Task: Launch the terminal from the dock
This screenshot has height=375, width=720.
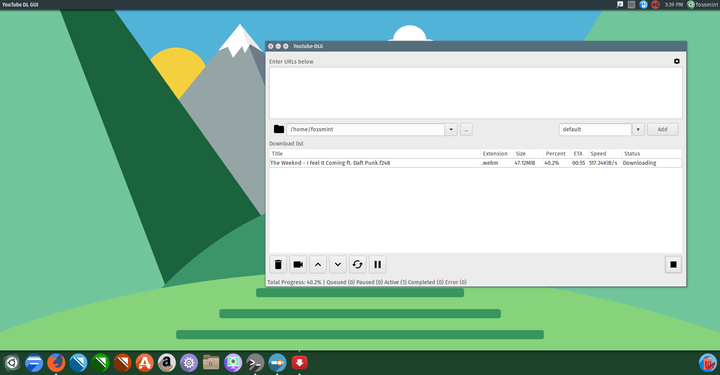Action: coord(255,363)
